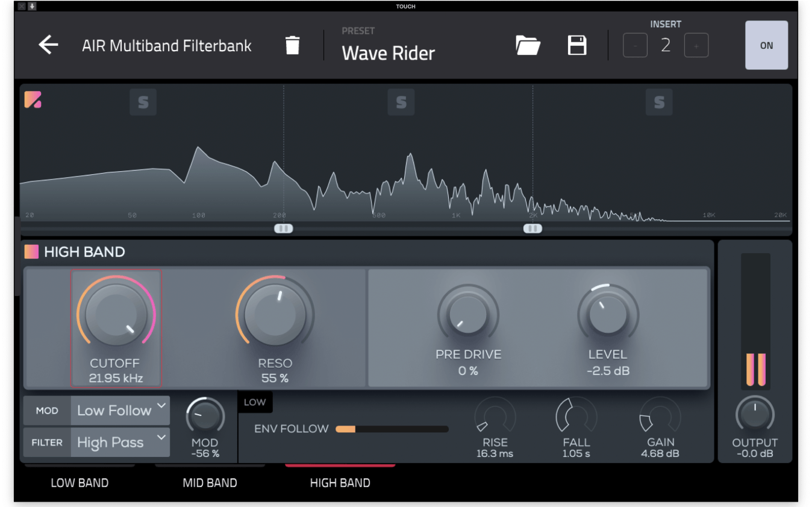Click the CUTOFF knob
The width and height of the screenshot is (812, 507).
click(x=116, y=314)
